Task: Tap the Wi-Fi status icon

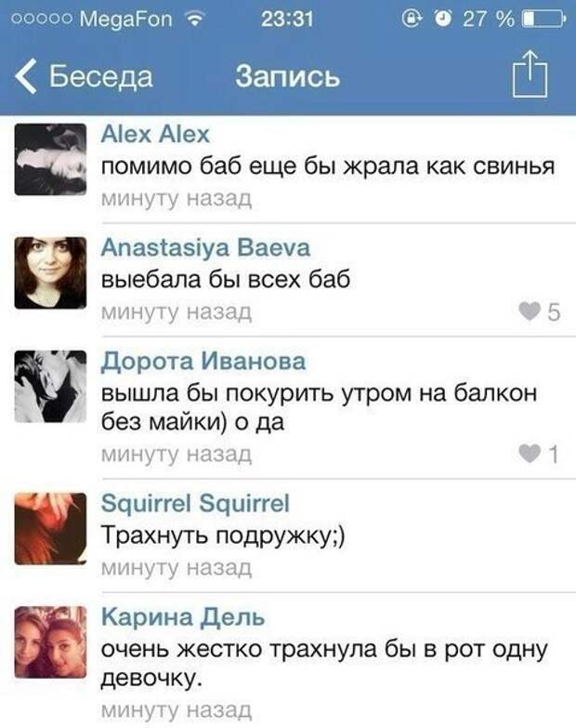Action: click(194, 19)
